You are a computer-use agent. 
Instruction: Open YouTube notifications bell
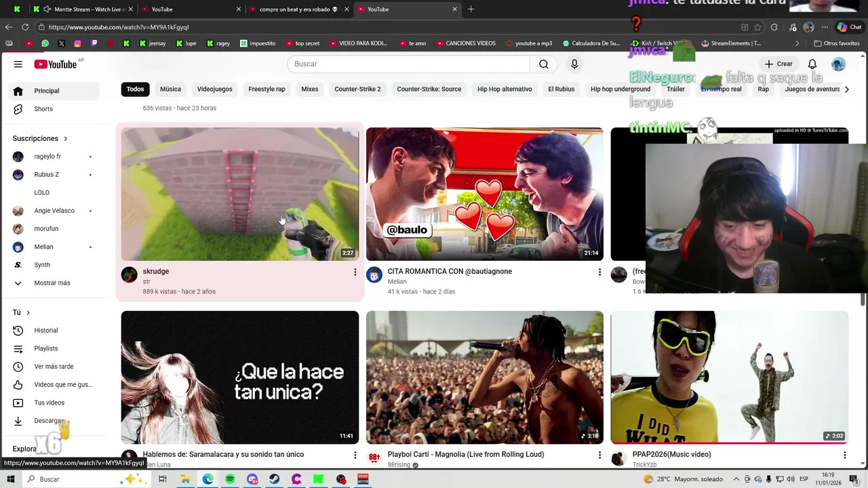click(x=812, y=64)
